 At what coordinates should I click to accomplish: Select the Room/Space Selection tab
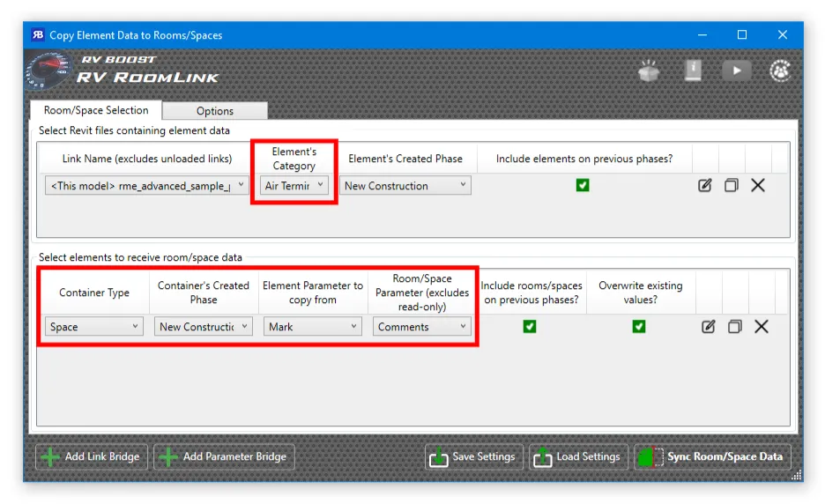(x=96, y=110)
